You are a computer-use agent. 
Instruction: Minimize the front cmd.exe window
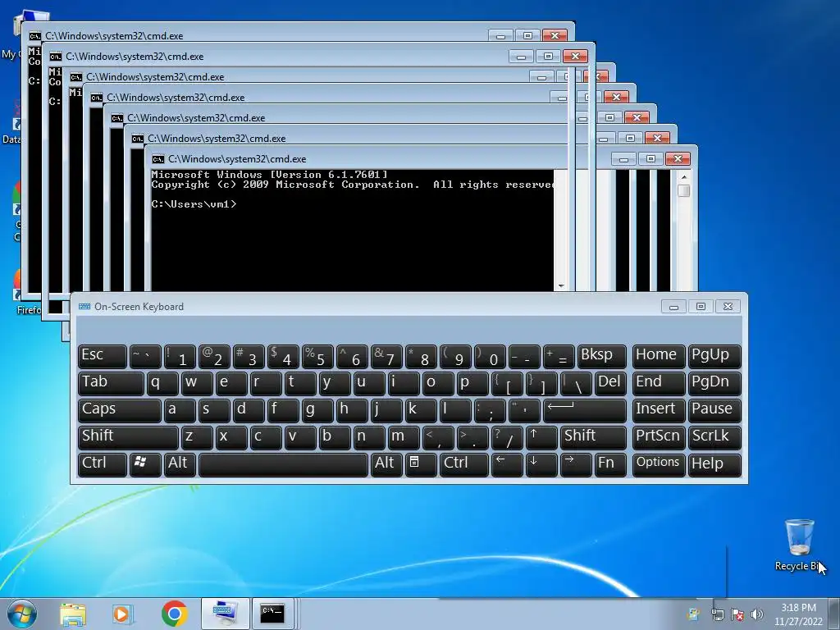coord(623,159)
